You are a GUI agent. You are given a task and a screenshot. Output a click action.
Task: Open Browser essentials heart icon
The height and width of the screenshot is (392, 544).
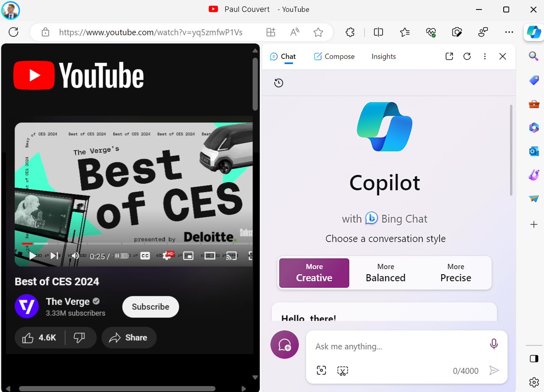tap(431, 32)
